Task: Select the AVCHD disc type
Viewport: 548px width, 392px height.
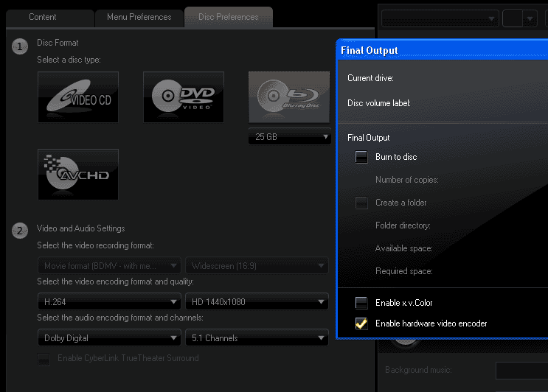Action: pos(78,175)
